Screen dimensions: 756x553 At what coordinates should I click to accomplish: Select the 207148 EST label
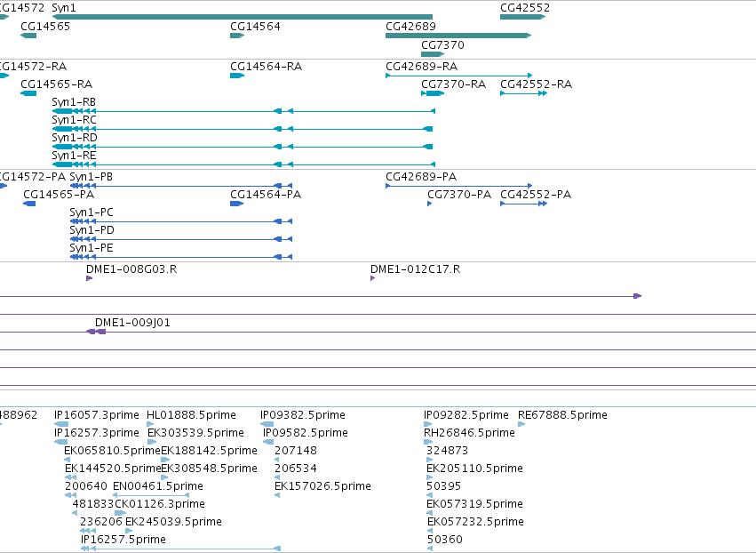(x=296, y=451)
